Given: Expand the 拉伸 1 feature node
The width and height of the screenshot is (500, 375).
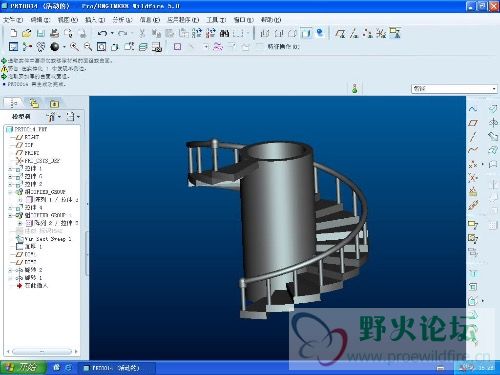Looking at the screenshot, I should [x=10, y=169].
